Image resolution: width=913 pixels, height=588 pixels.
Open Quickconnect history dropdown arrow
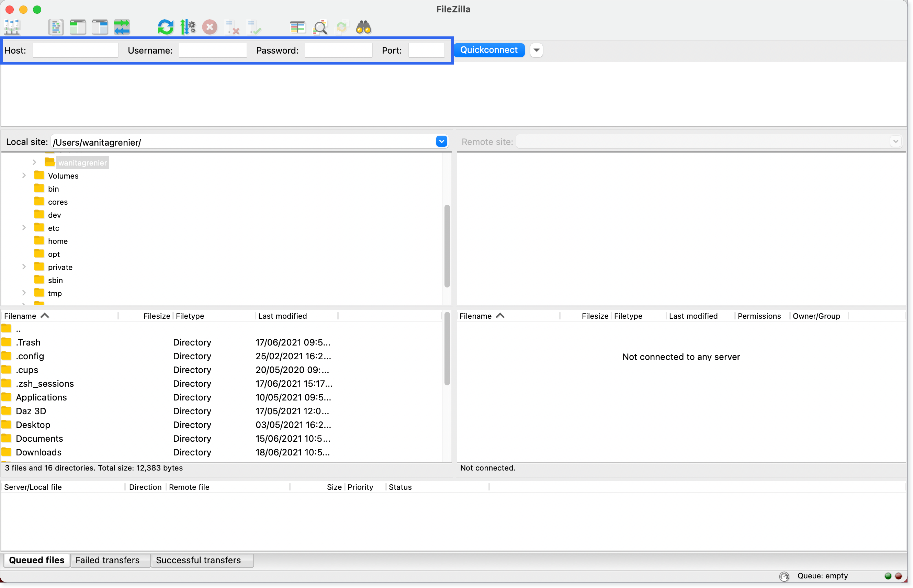[x=537, y=50]
